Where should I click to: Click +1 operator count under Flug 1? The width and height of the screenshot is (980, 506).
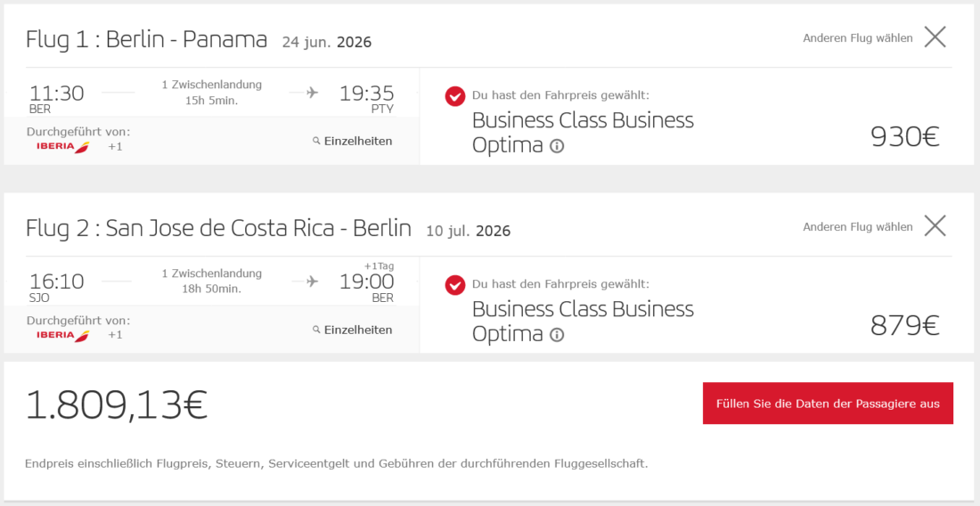pyautogui.click(x=115, y=146)
